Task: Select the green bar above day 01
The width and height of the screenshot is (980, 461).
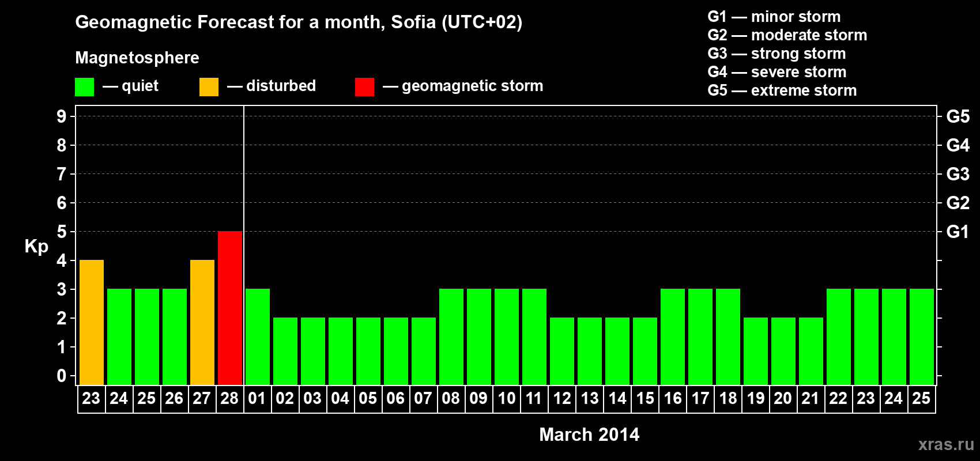Action: pyautogui.click(x=258, y=337)
